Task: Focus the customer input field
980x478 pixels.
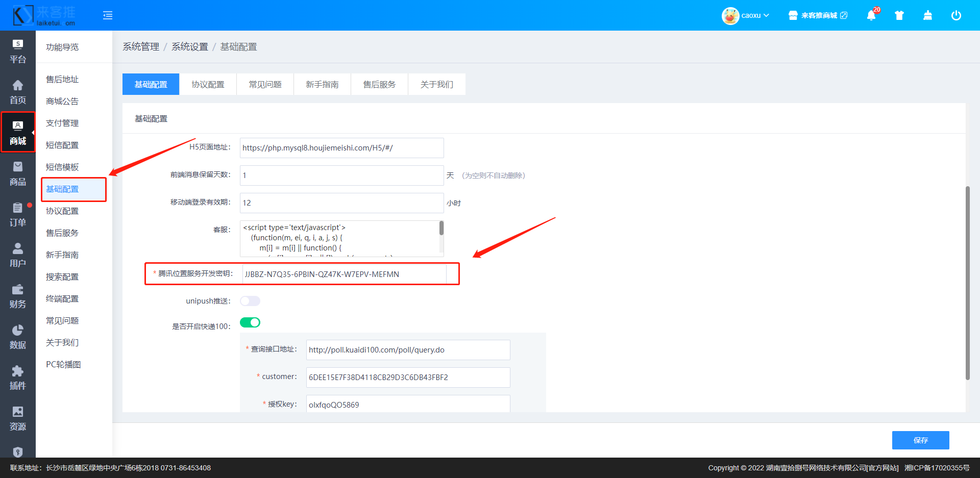Action: click(x=408, y=378)
